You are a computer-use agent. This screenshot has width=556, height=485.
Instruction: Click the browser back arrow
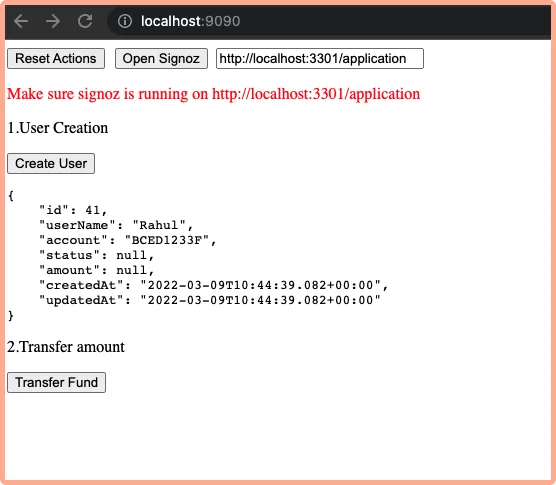point(21,21)
